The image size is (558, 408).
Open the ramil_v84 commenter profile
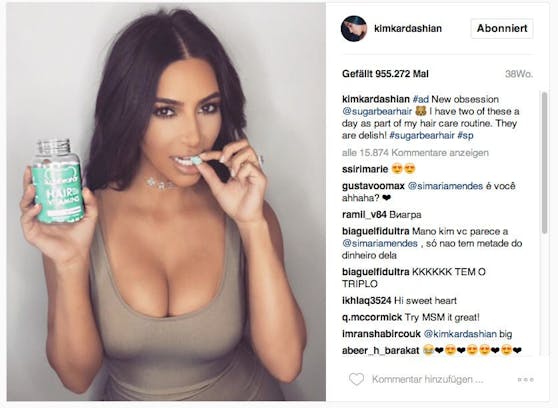coord(364,215)
